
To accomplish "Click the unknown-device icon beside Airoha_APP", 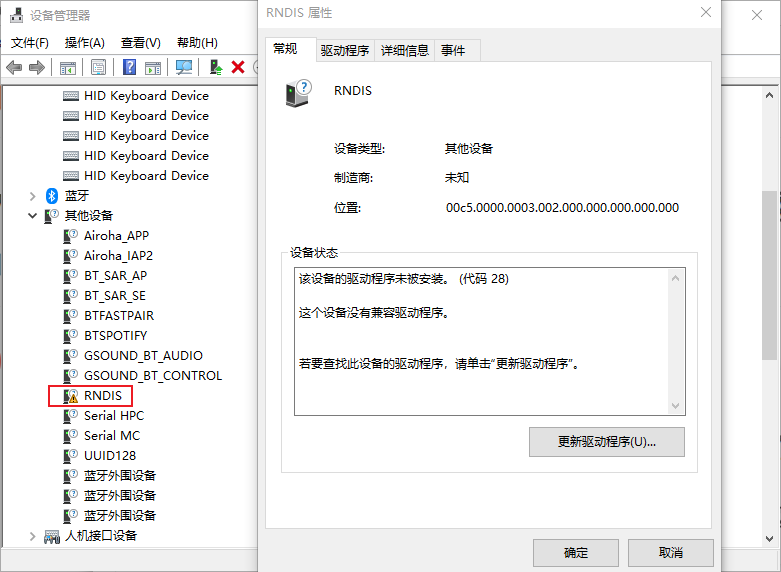I will (x=71, y=236).
